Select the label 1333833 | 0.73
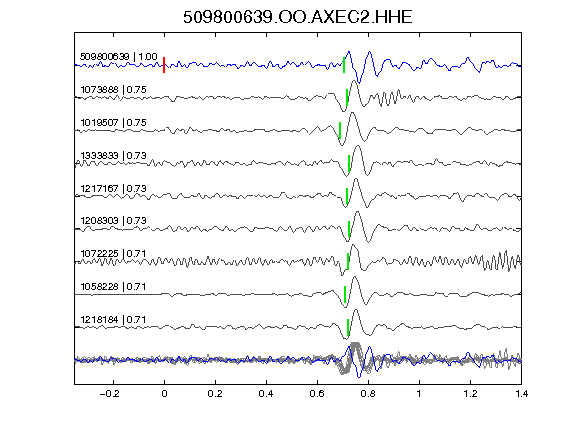 pos(114,155)
